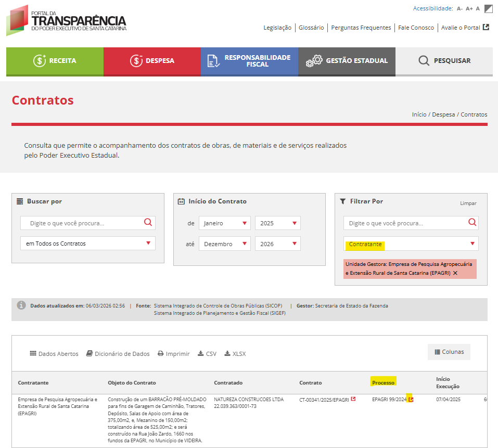498x448 pixels.
Task: Print the contracts table via Imprimir
Action: coord(174,354)
